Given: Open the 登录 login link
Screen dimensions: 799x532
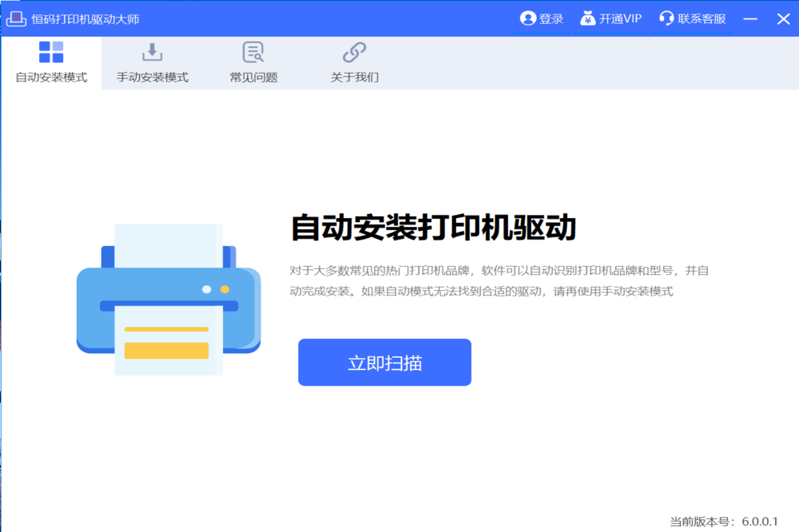Looking at the screenshot, I should [x=551, y=18].
